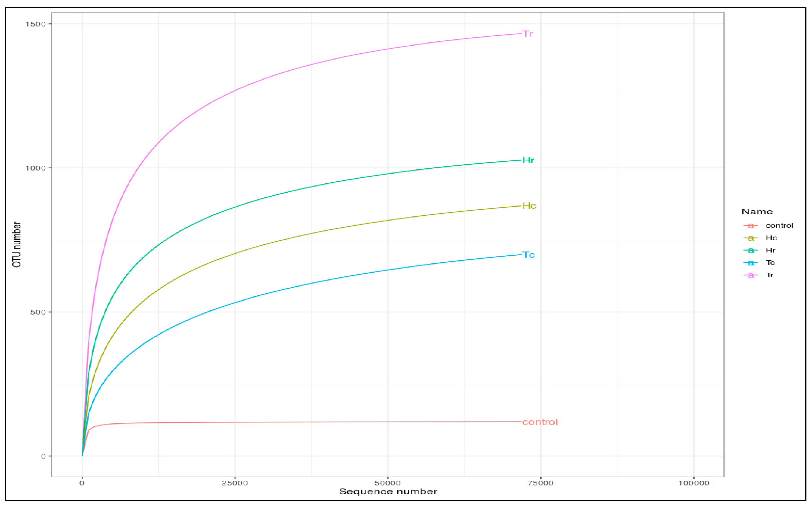This screenshot has height=508, width=812.
Task: Click the olive Hc curve end label
Action: pos(529,206)
